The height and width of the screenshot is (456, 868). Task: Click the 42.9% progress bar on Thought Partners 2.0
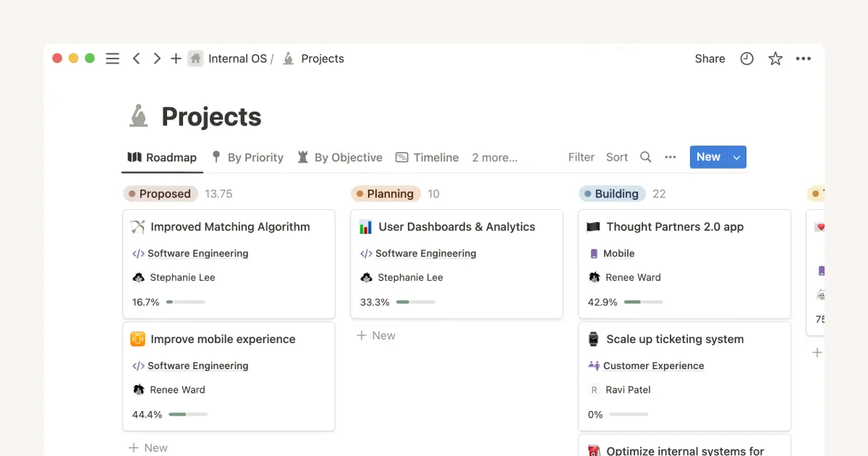pos(644,302)
